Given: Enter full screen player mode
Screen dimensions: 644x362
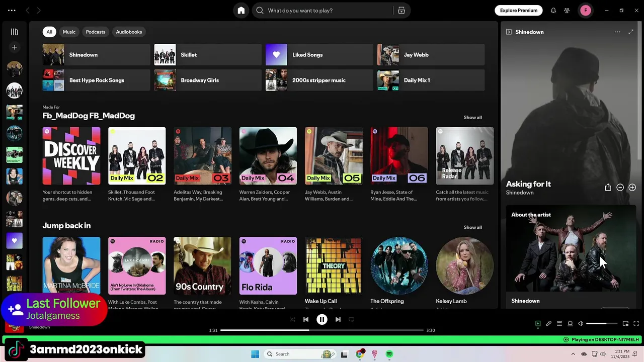Looking at the screenshot, I should (x=636, y=324).
